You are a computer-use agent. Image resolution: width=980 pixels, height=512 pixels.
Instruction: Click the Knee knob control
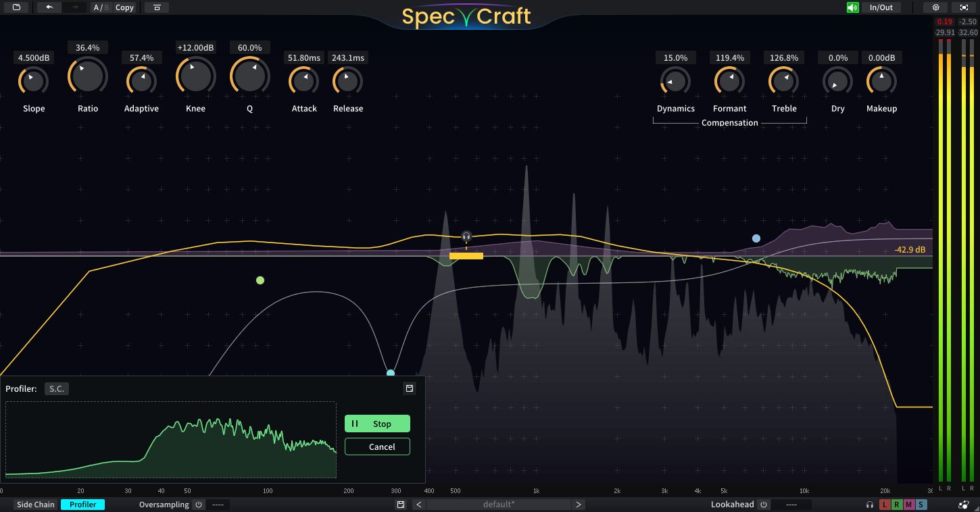coord(195,76)
